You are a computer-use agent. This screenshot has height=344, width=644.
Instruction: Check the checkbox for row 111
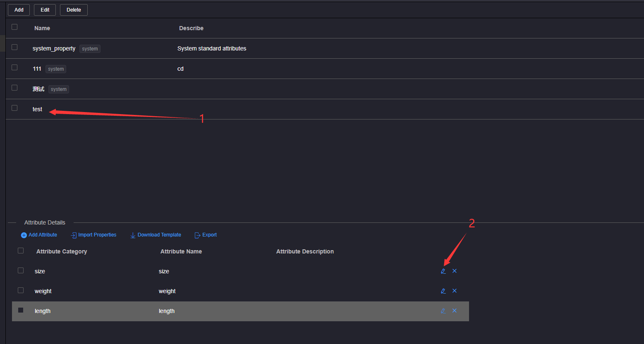coord(14,67)
